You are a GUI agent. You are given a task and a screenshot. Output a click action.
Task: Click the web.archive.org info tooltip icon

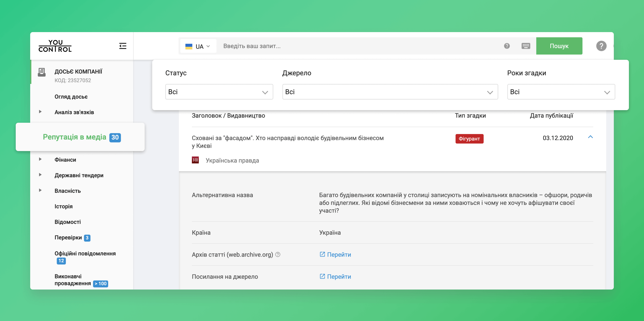tap(278, 254)
